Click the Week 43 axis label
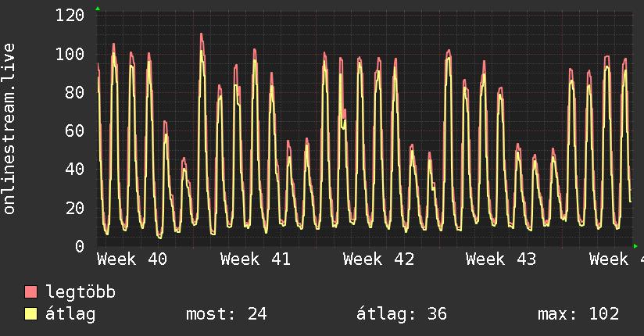 (x=501, y=259)
